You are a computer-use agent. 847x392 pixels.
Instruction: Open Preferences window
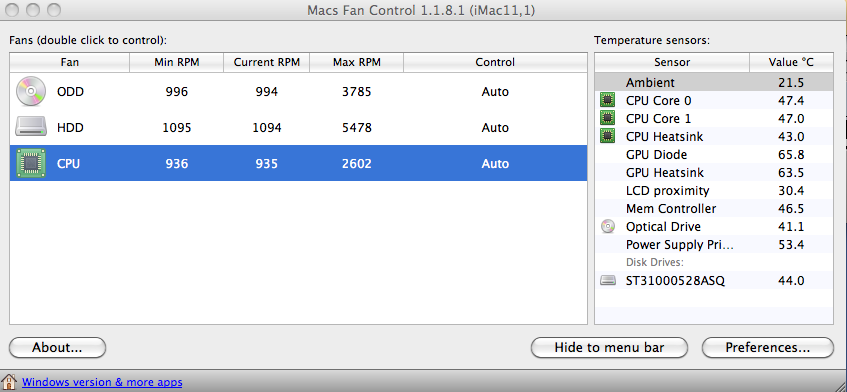tap(768, 347)
